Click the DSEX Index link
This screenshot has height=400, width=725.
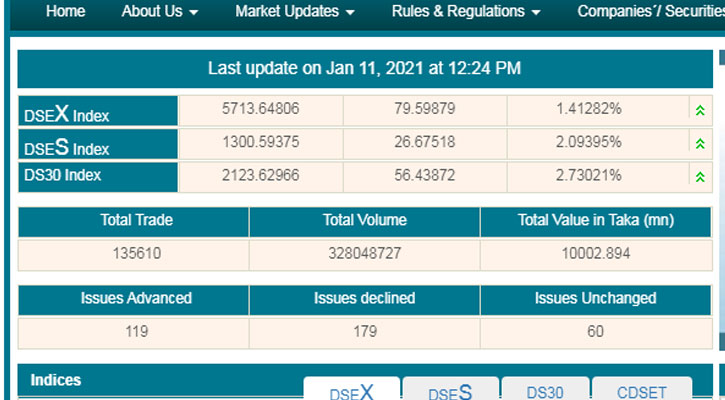coord(67,114)
